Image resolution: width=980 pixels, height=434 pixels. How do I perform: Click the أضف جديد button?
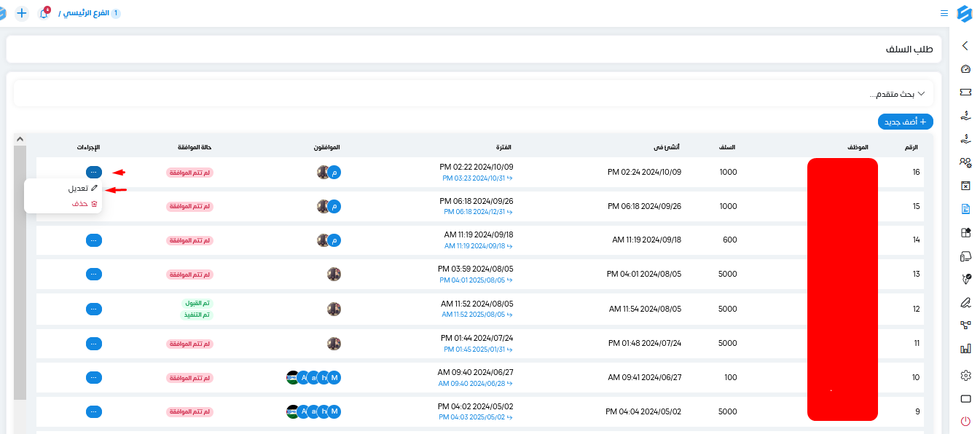906,122
